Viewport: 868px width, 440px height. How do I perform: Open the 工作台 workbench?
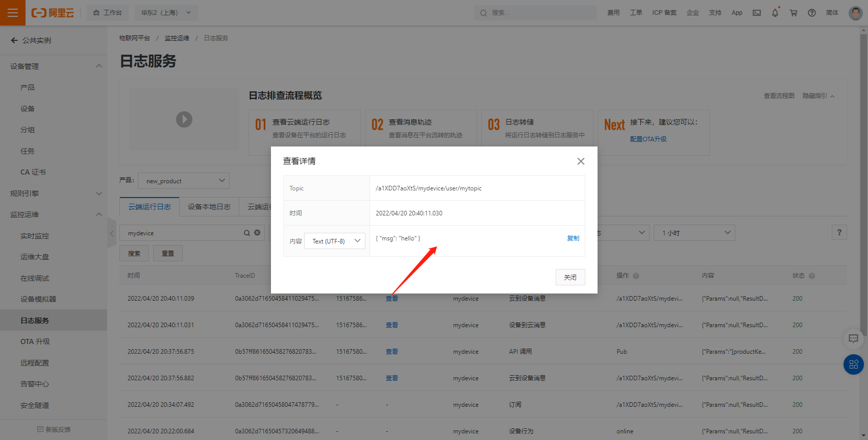pyautogui.click(x=108, y=13)
